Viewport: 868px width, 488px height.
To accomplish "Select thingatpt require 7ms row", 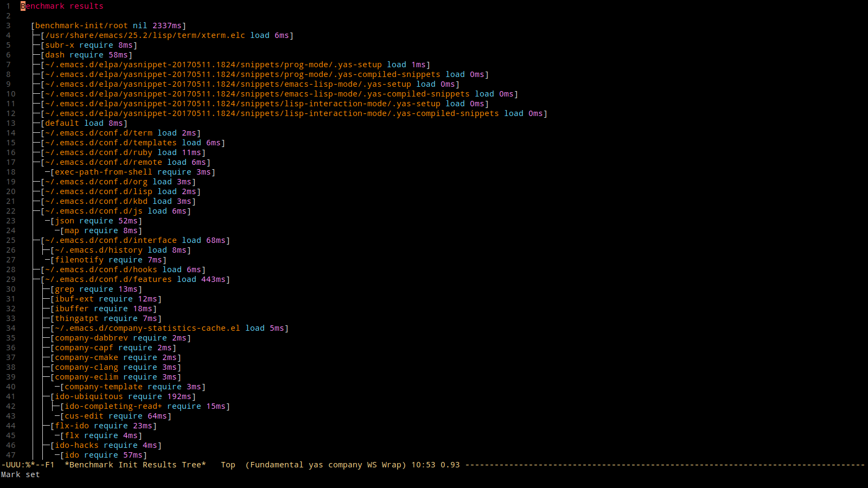I will [x=106, y=318].
